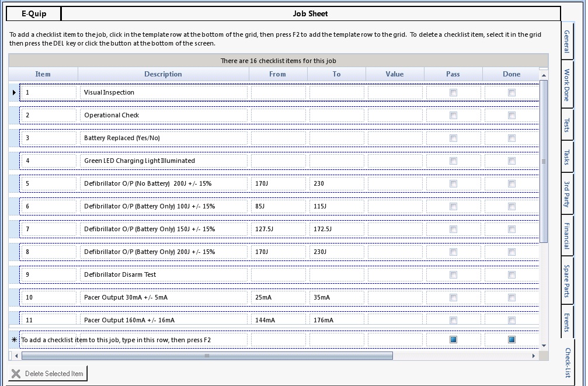Check Pass for Defibrillator O/P (No Battery) row

point(453,184)
